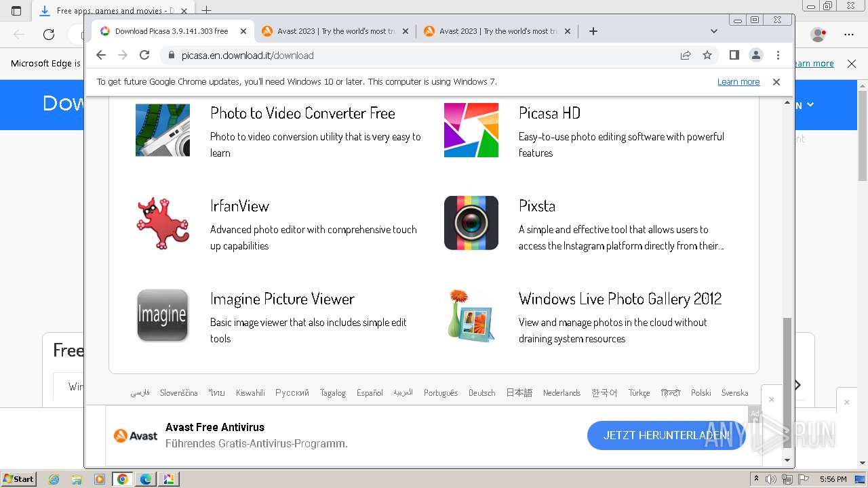Refresh the page in the Edge window
Viewport: 868px width, 488px height.
(x=49, y=35)
